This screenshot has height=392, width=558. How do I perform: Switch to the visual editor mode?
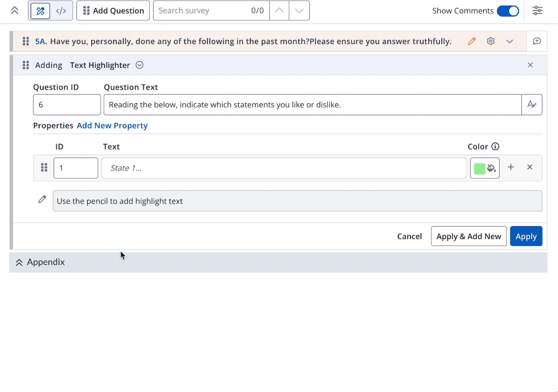(x=40, y=11)
